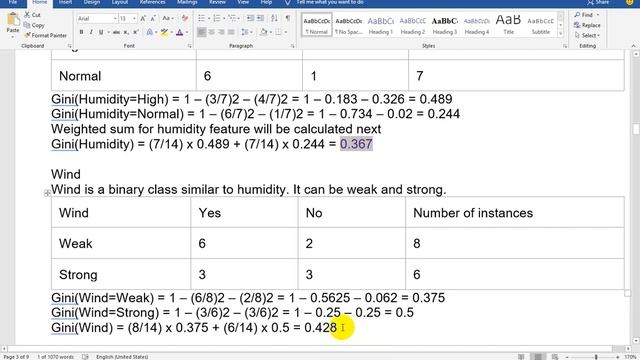Click the Tell me what you want search box

pos(330,2)
